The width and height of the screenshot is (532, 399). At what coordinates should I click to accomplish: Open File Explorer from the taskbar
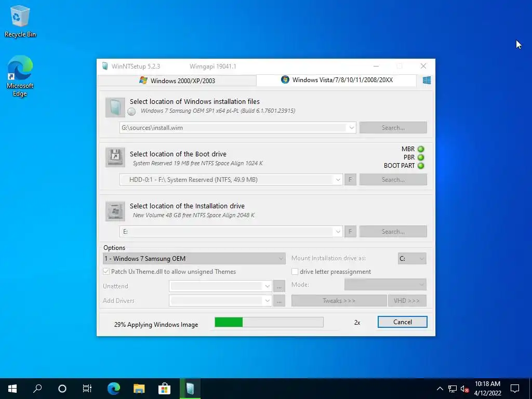click(x=139, y=389)
